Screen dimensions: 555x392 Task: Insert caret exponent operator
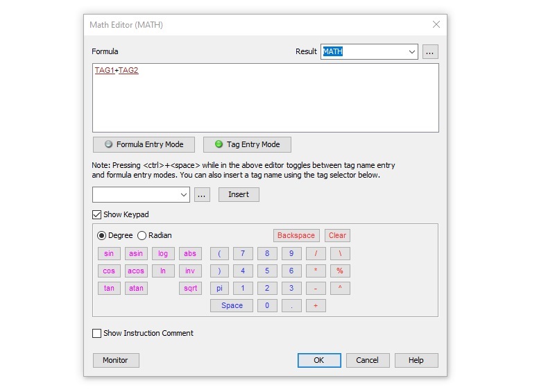coord(340,288)
